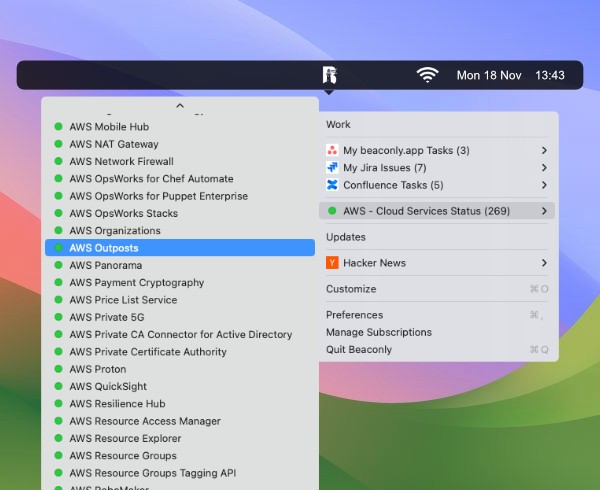Choose Manage Subscriptions
The height and width of the screenshot is (490, 600).
[x=379, y=332]
